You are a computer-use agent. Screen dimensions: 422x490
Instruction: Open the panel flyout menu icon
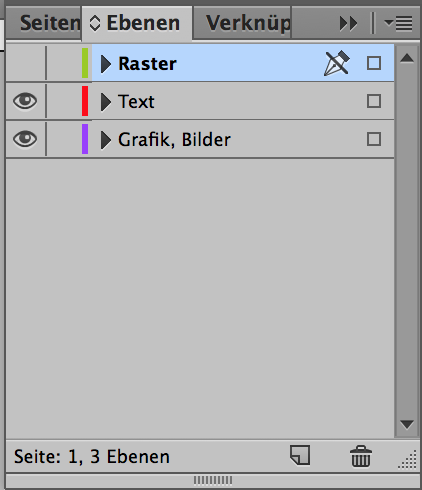(x=398, y=23)
